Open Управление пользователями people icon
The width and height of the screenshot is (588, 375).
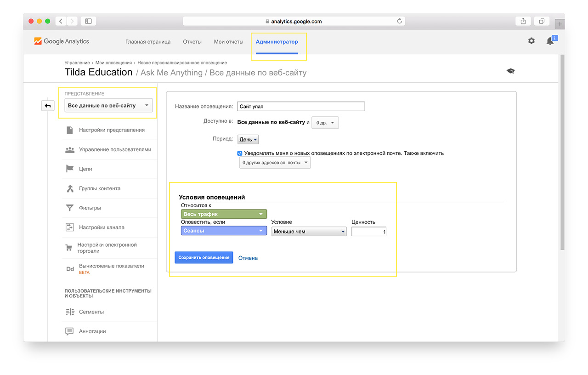[x=70, y=150]
